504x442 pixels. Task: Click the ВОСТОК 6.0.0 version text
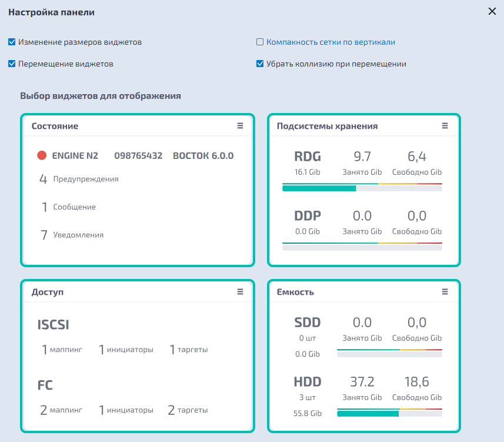coord(203,156)
